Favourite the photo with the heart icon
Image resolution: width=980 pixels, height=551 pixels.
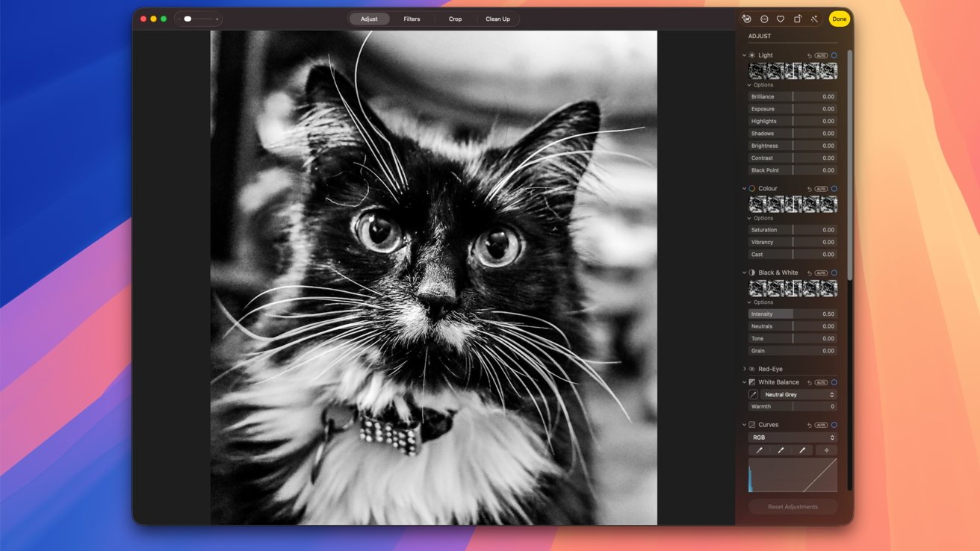tap(781, 19)
